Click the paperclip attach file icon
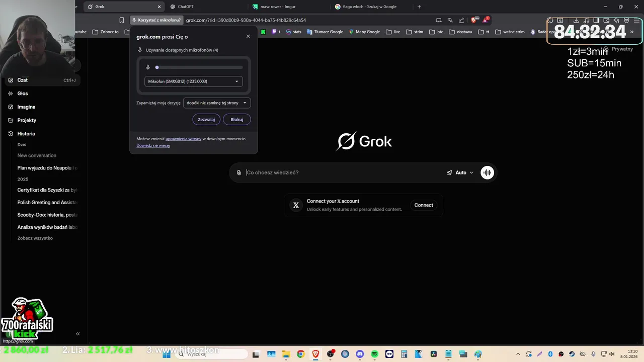This screenshot has height=362, width=644. coord(239,172)
